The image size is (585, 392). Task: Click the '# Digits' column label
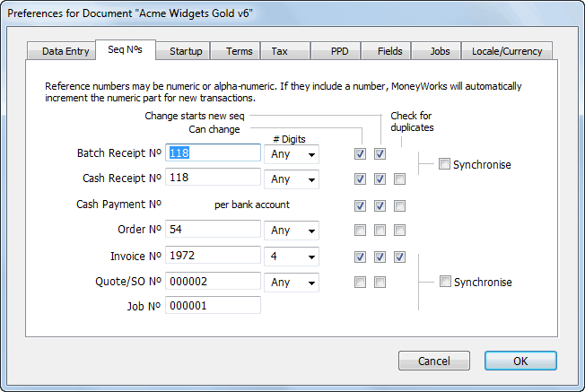pyautogui.click(x=289, y=139)
